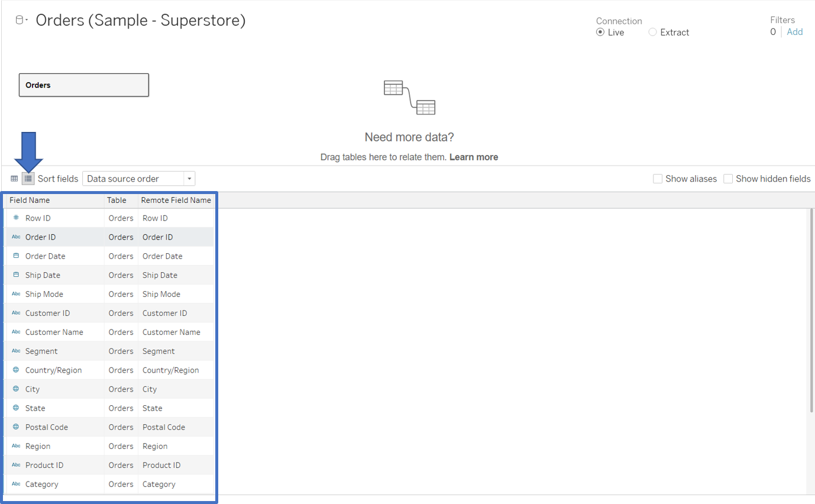Click the related tables diagram icon

409,97
